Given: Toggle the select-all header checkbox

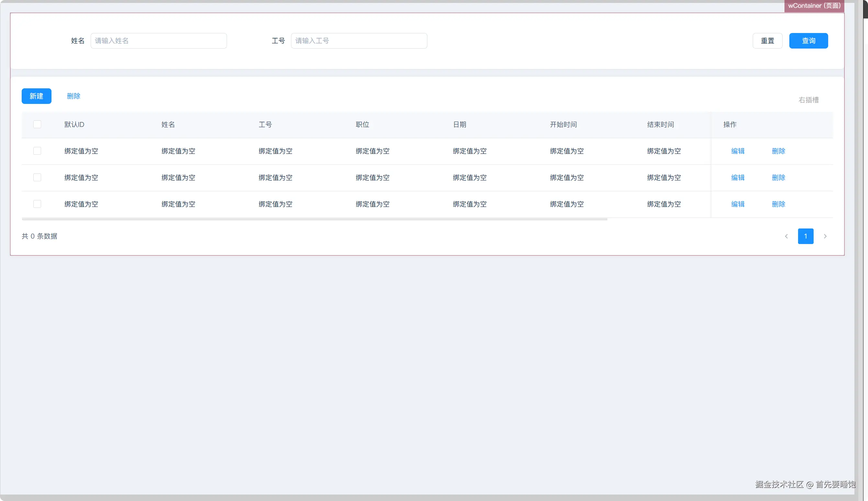Looking at the screenshot, I should click(x=37, y=124).
